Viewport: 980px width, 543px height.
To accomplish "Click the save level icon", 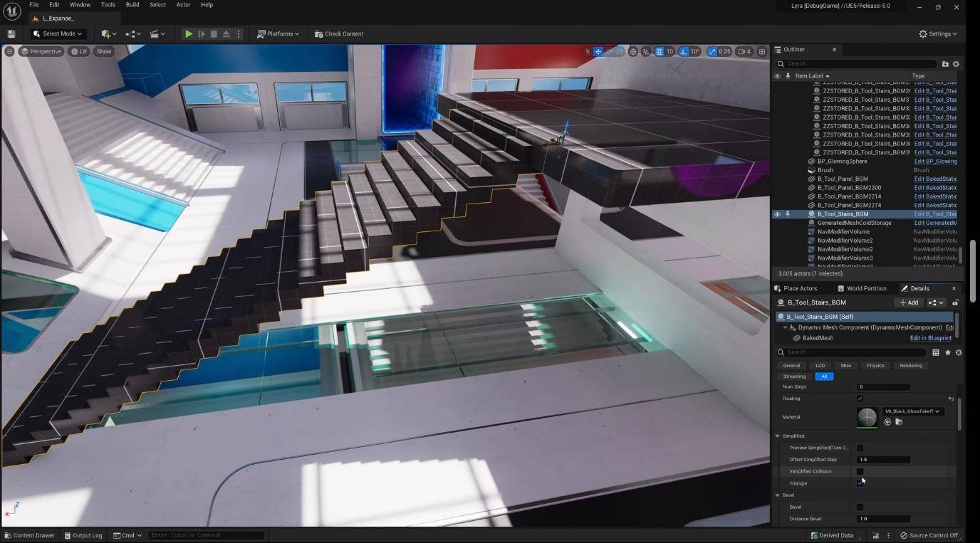I will (11, 33).
